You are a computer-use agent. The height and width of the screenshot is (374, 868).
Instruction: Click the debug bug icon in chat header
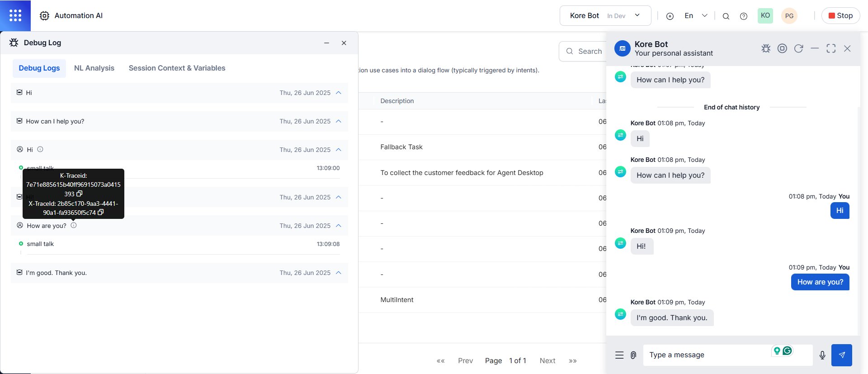766,48
